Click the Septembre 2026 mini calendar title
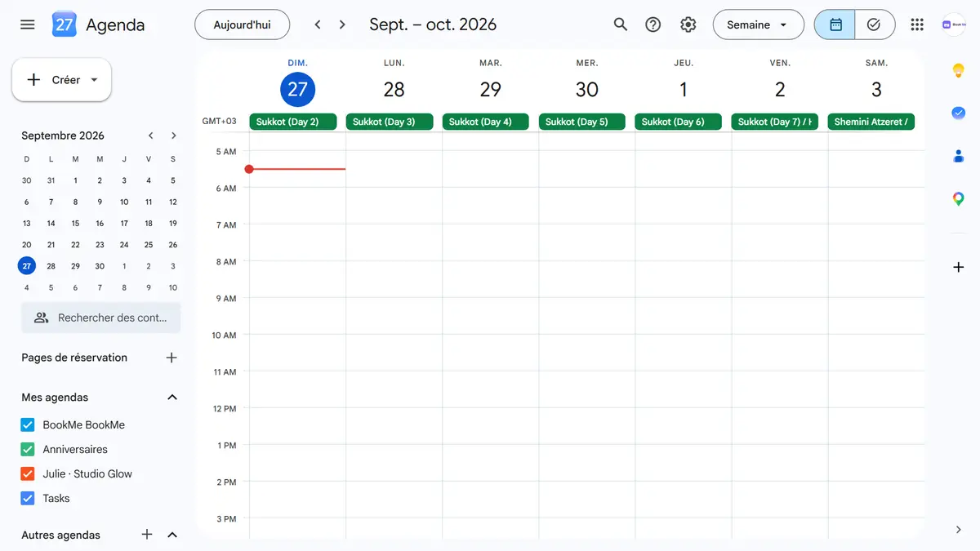 point(63,136)
